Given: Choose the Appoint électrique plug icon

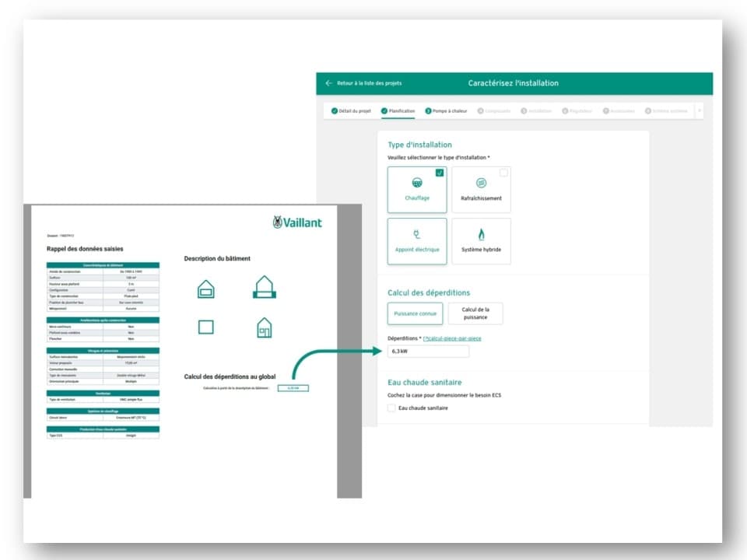Looking at the screenshot, I should pos(417,234).
